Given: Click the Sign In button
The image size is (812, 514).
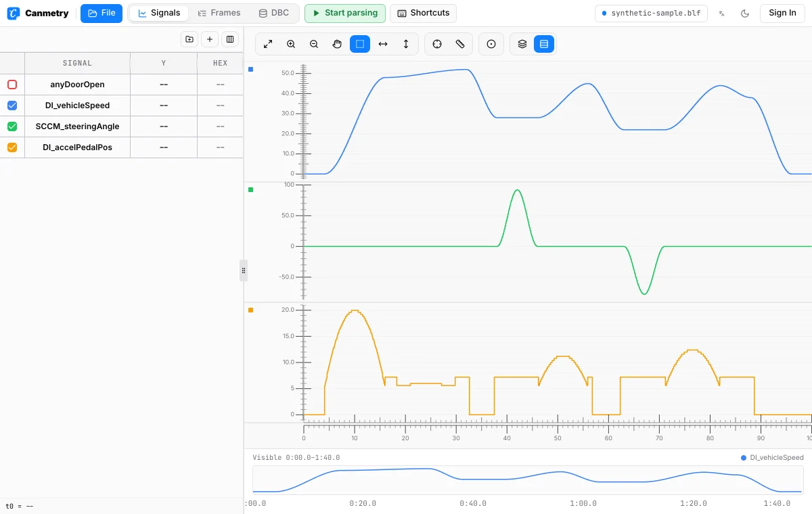Looking at the screenshot, I should (782, 13).
